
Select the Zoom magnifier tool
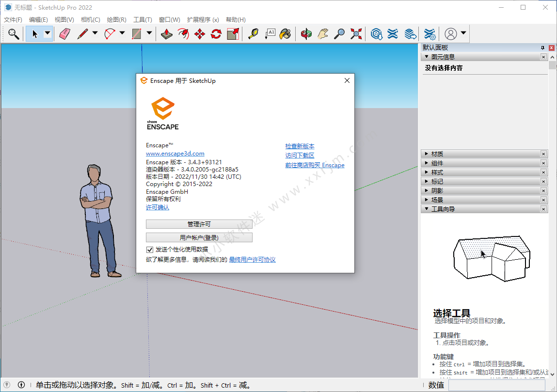[339, 34]
